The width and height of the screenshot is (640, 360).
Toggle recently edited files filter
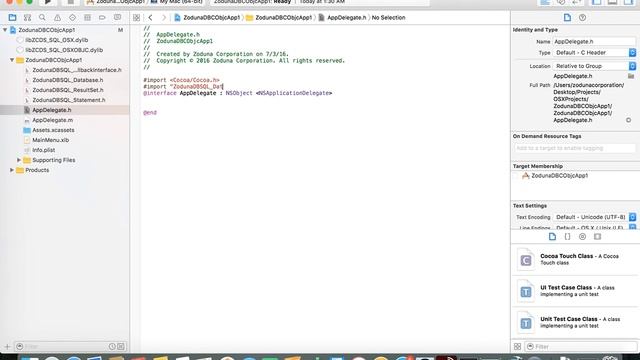point(112,347)
